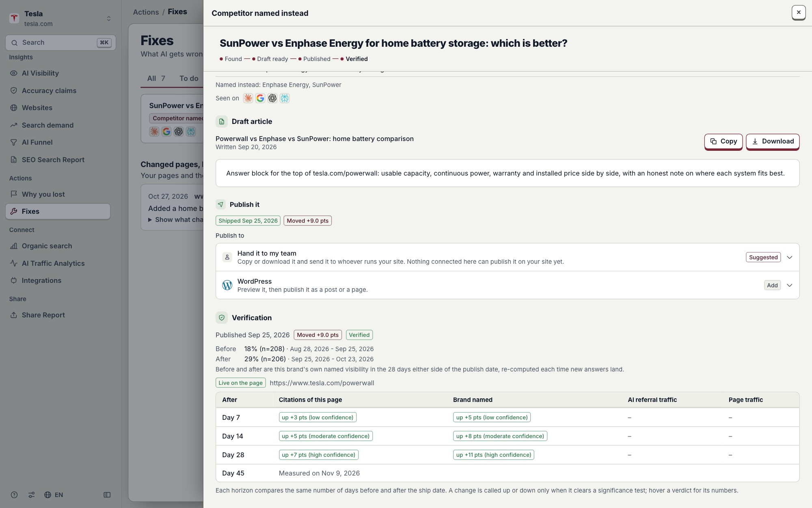
Task: Click the Integrations plug icon
Action: 14,280
